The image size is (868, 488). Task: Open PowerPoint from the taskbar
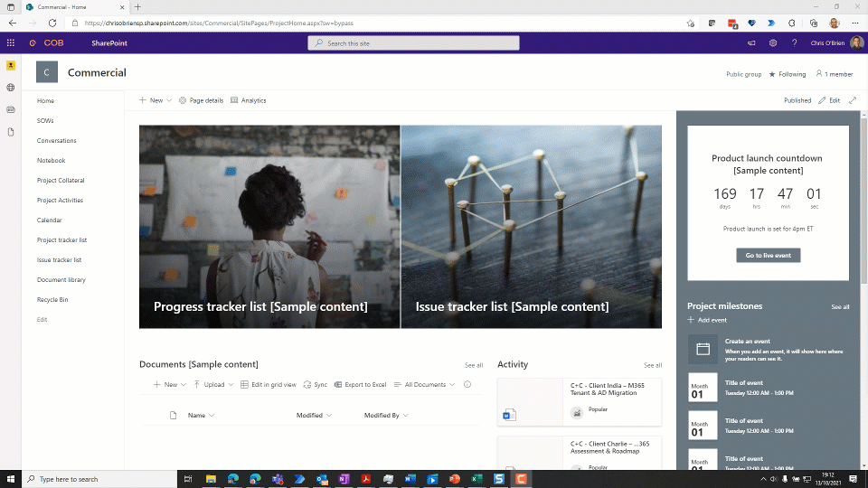[x=455, y=479]
